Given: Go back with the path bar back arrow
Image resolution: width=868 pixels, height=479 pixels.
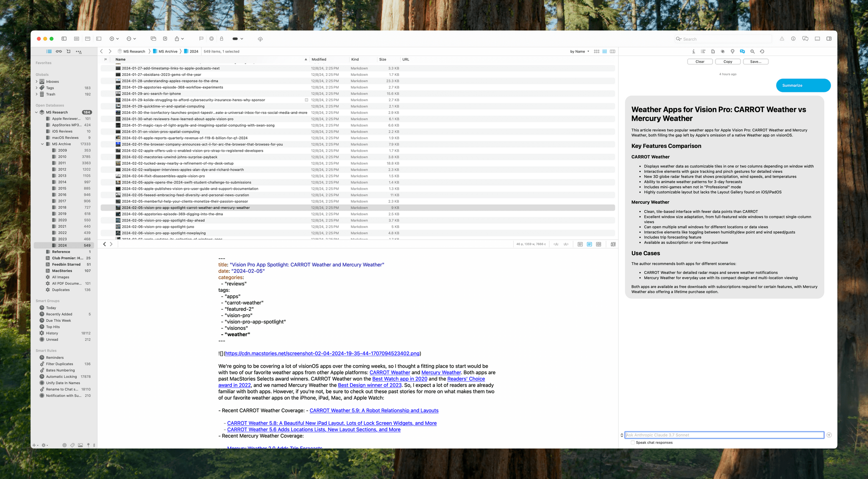Looking at the screenshot, I should tap(101, 51).
